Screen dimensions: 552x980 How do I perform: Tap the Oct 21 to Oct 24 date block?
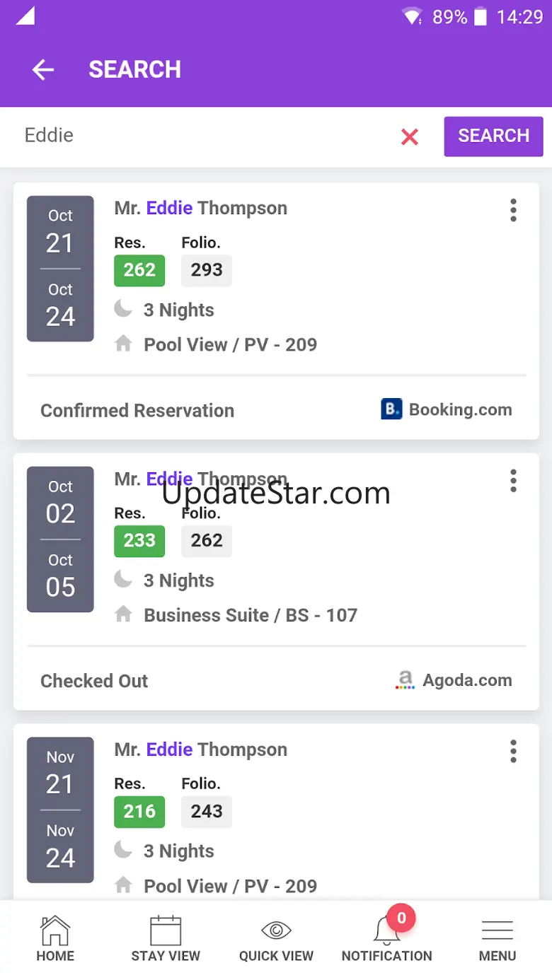tap(60, 269)
